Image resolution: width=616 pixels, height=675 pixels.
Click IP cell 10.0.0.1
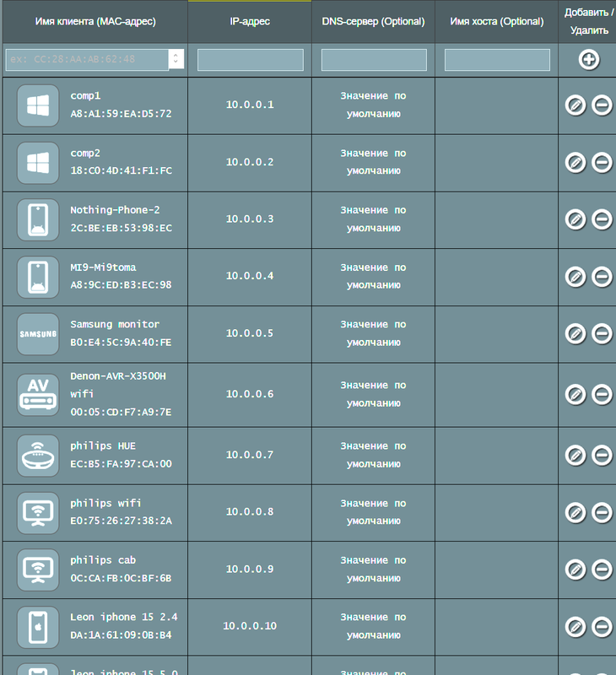pos(250,105)
